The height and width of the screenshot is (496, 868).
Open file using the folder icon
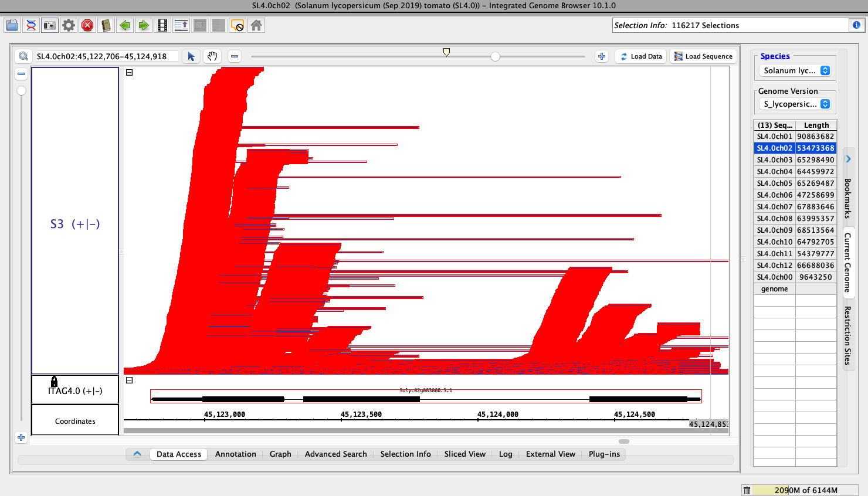(x=12, y=25)
